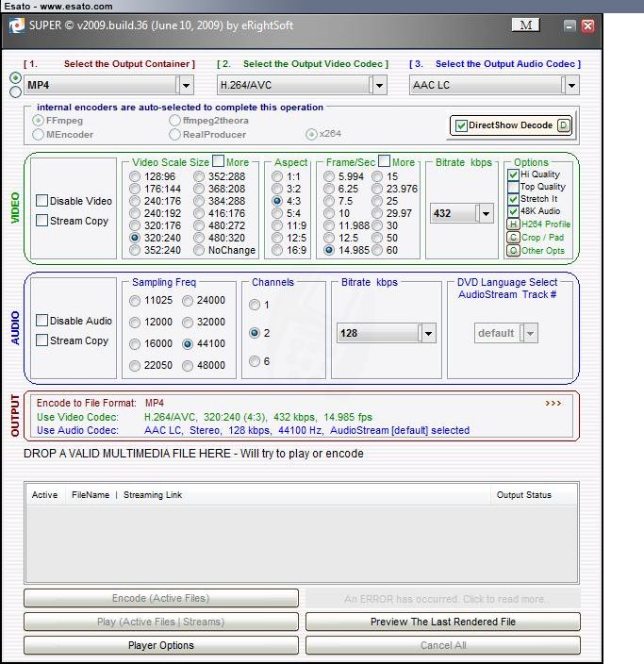Toggle the DirectShow Decode checkbox
644x664 pixels.
point(461,125)
